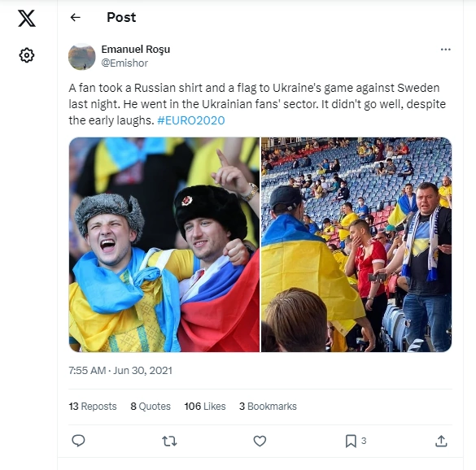View the 106 Likes list
This screenshot has height=470, width=476.
pos(205,407)
